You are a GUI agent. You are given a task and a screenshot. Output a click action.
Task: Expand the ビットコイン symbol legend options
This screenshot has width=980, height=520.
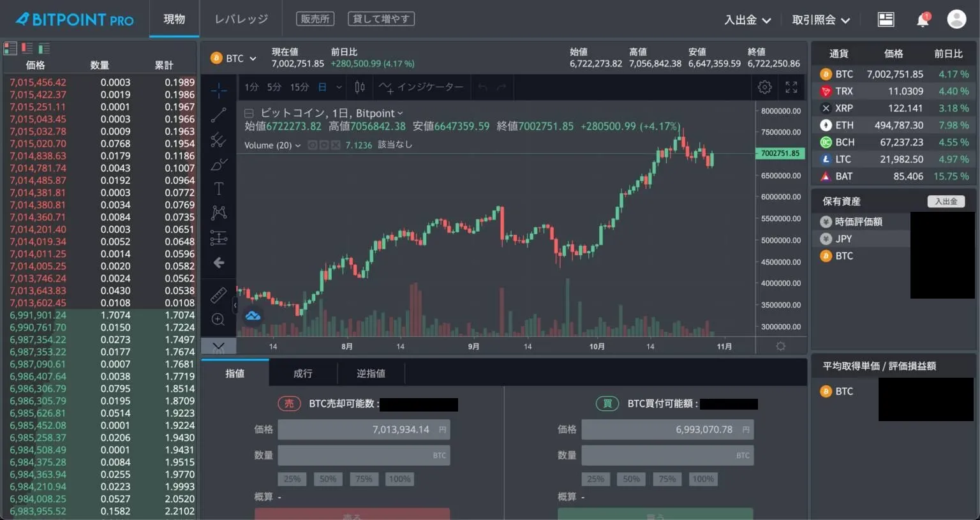coord(400,114)
